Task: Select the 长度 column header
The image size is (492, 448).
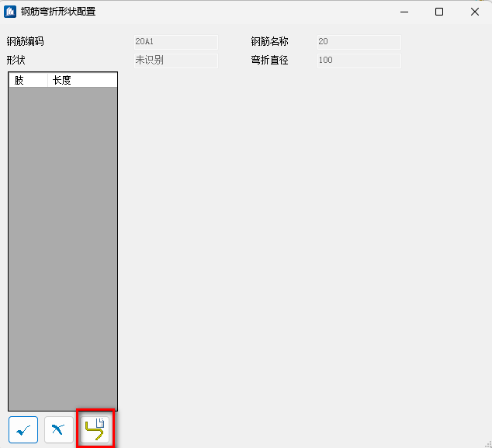Action: pyautogui.click(x=82, y=81)
